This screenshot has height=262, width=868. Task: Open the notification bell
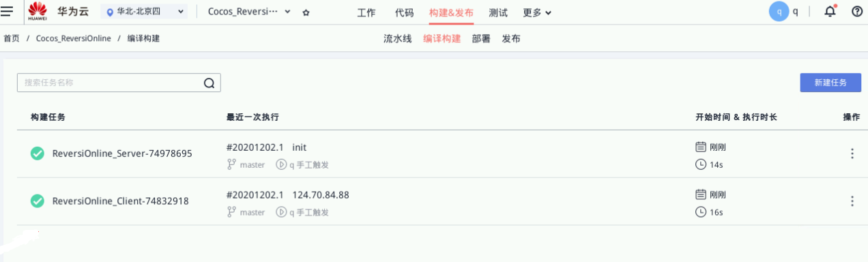tap(830, 12)
